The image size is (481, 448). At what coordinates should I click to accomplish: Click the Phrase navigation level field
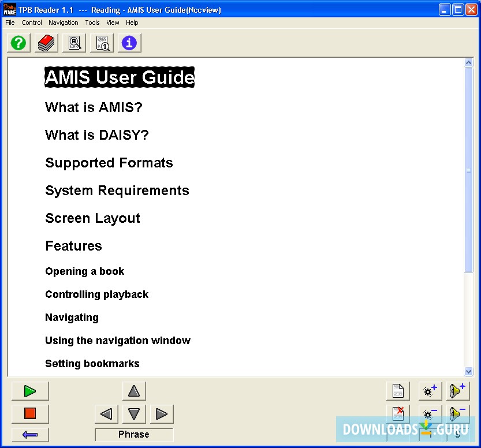click(x=134, y=435)
